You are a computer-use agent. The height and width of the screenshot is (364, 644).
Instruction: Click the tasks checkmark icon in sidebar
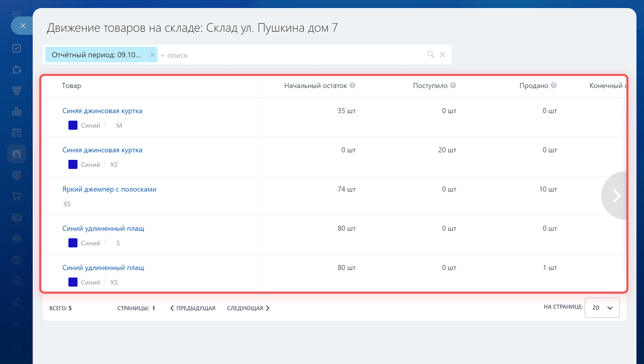pyautogui.click(x=16, y=48)
